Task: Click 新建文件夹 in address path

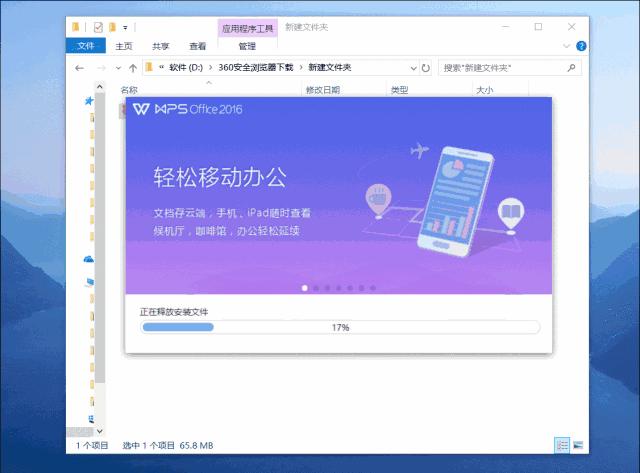Action: [330, 67]
